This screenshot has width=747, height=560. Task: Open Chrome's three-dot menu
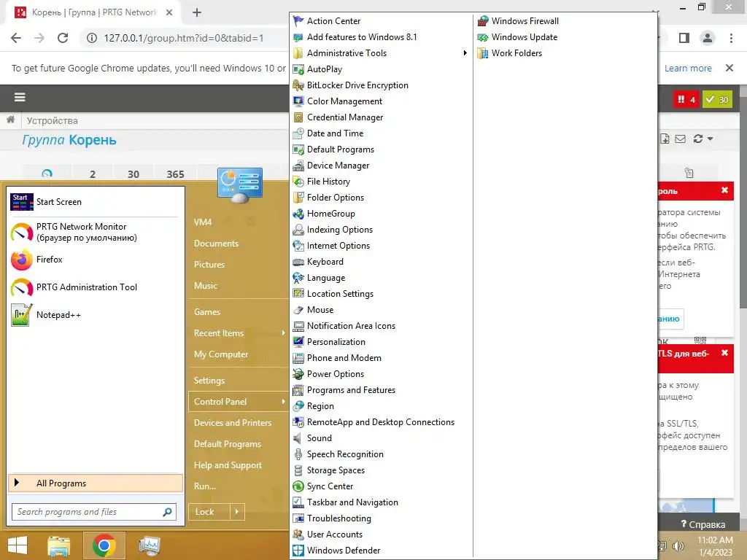coord(731,38)
